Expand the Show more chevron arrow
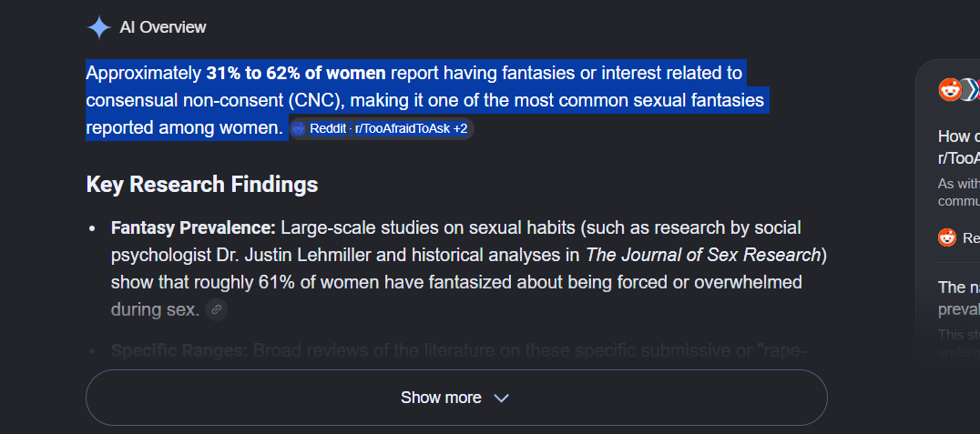Image resolution: width=980 pixels, height=434 pixels. 501,399
